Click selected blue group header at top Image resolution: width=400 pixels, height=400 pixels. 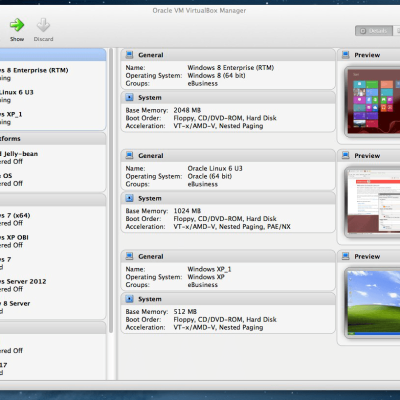[53, 55]
